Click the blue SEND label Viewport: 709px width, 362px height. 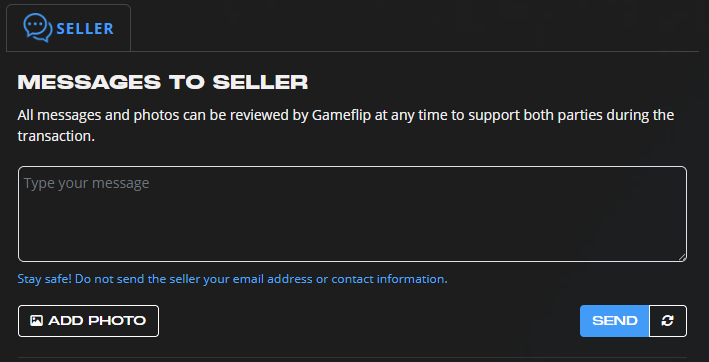click(614, 321)
